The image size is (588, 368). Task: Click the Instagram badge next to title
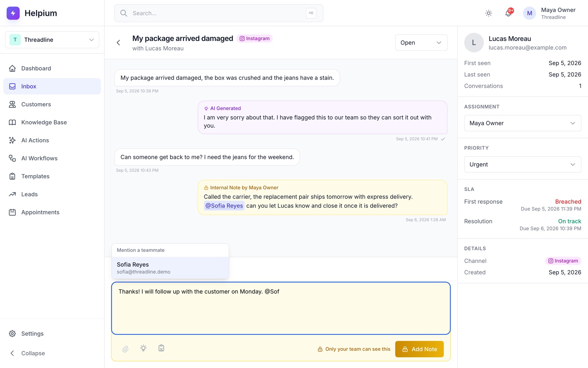255,39
